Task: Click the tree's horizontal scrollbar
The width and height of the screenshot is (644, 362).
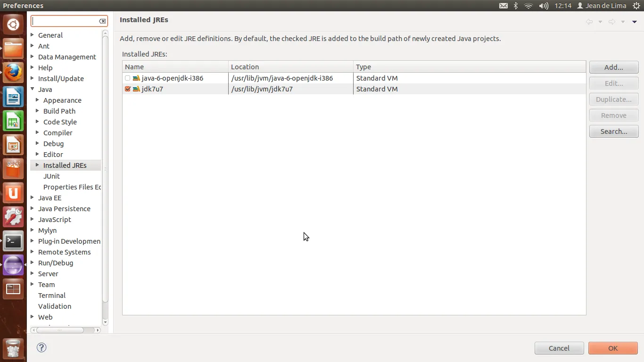Action: click(60, 330)
